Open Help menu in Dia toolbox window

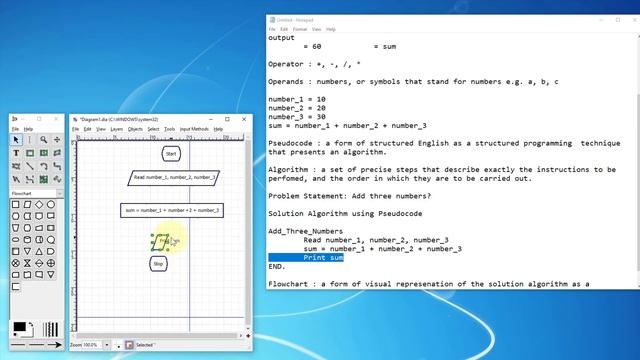(x=28, y=129)
